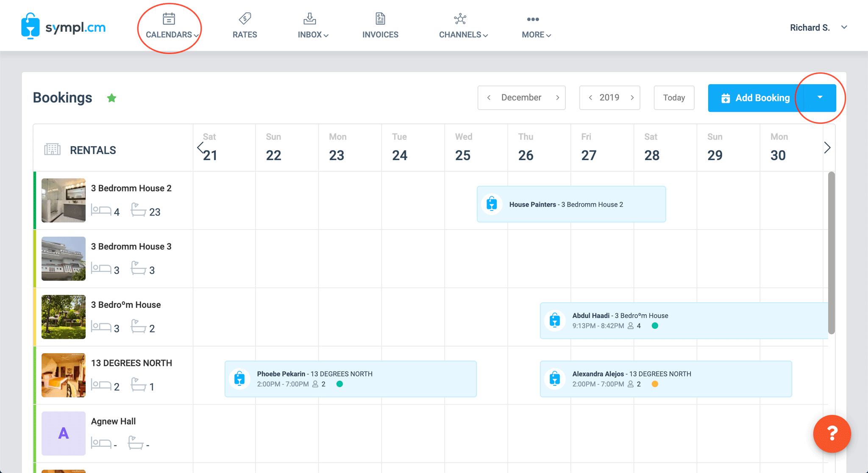Click the Rentals building icon
The image size is (868, 473).
pyautogui.click(x=52, y=149)
